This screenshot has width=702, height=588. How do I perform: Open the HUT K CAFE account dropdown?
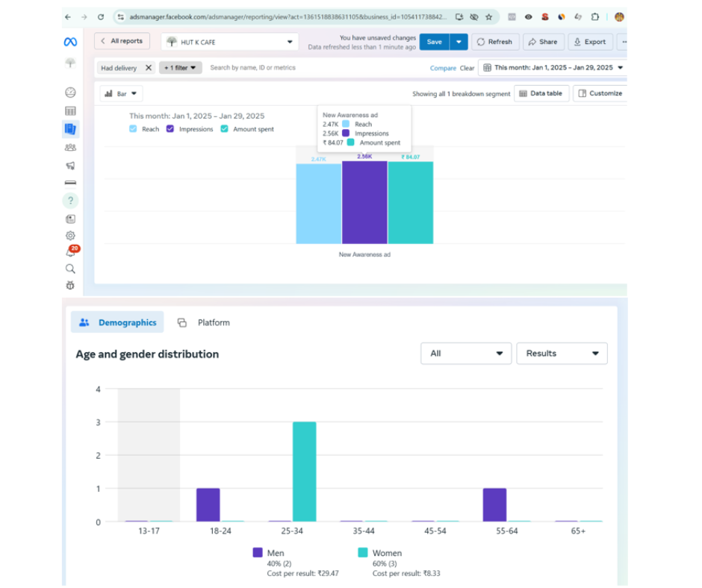[229, 42]
